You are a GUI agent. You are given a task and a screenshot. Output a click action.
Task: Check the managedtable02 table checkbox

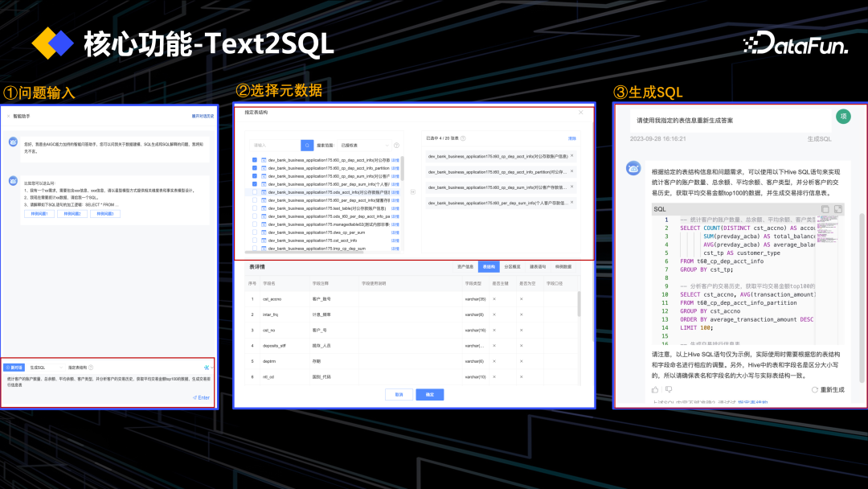point(255,224)
